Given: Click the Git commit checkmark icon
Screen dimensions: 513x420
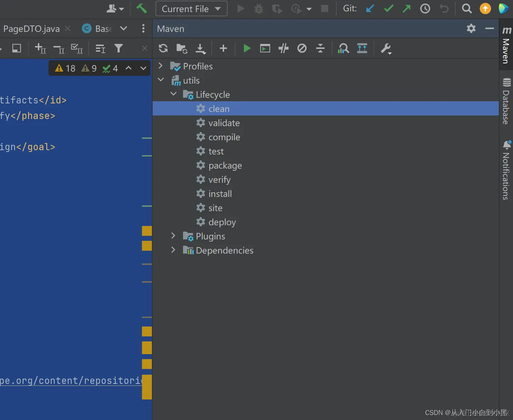Looking at the screenshot, I should pyautogui.click(x=389, y=8).
